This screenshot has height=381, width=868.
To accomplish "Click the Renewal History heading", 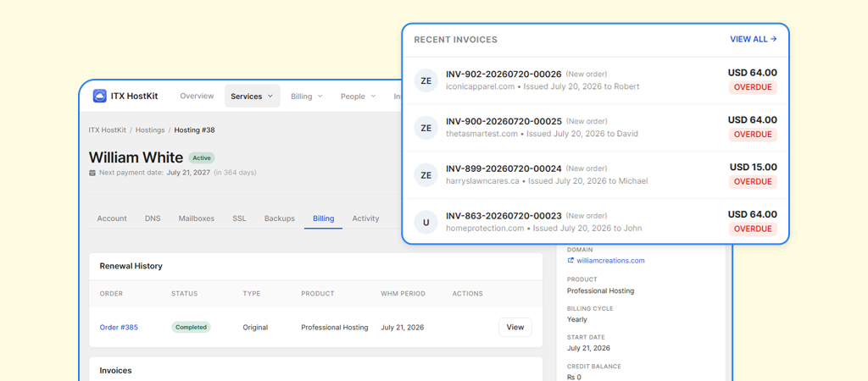I will (x=131, y=266).
